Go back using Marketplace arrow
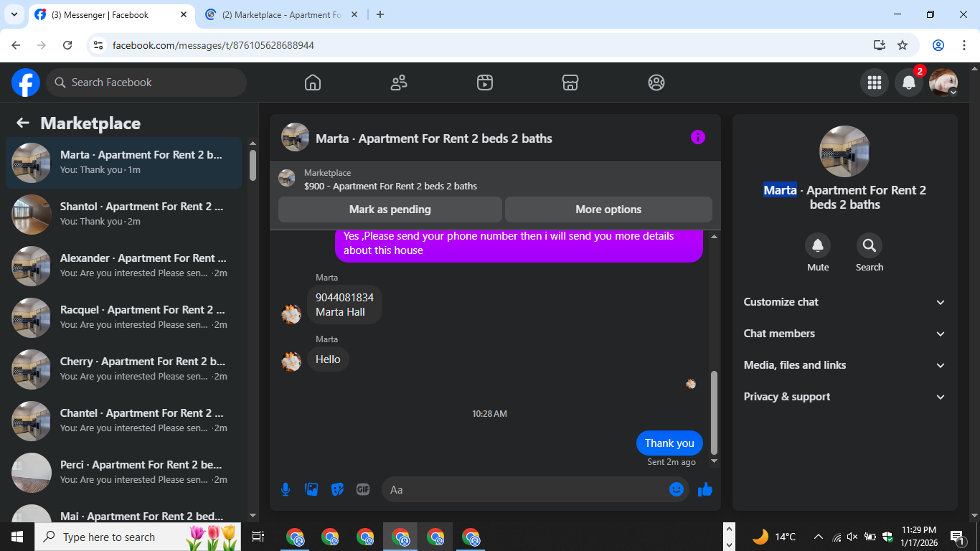This screenshot has width=980, height=551. 23,123
